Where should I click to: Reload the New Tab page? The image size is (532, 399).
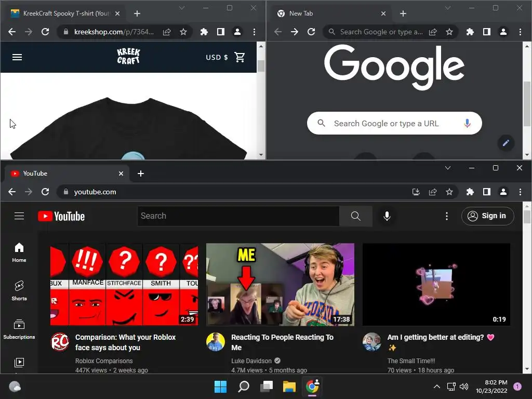(311, 32)
